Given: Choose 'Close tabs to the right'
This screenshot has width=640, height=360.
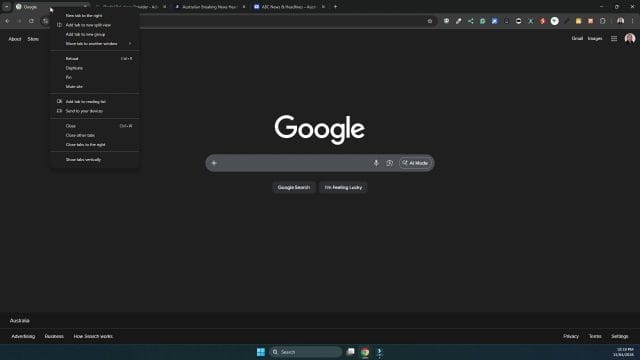Looking at the screenshot, I should click(95, 144).
